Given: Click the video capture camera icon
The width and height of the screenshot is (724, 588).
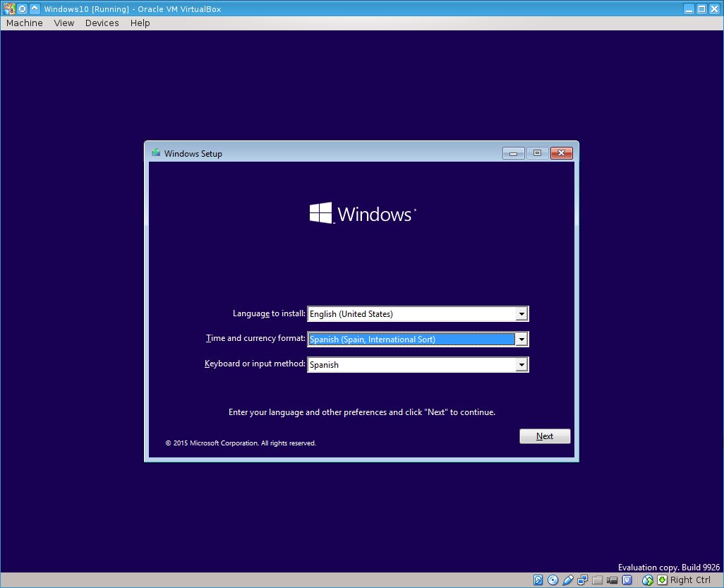Looking at the screenshot, I should coord(613,580).
